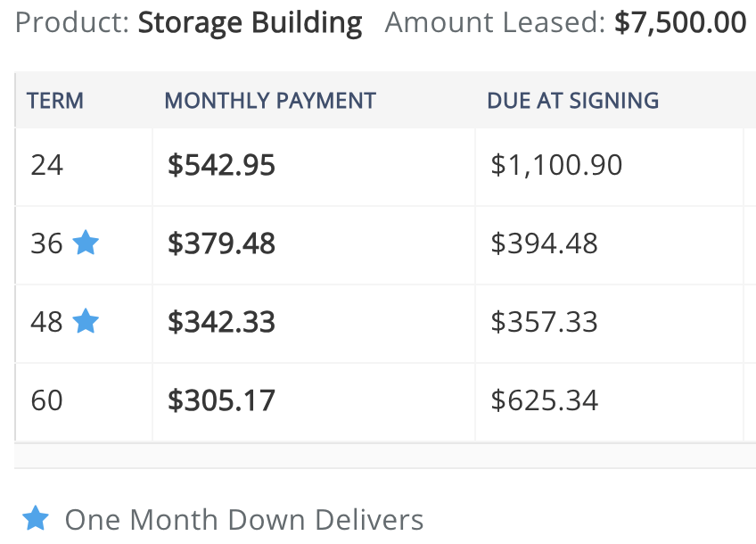Click the $394.48 due at signing amount
The width and height of the screenshot is (756, 544).
545,243
